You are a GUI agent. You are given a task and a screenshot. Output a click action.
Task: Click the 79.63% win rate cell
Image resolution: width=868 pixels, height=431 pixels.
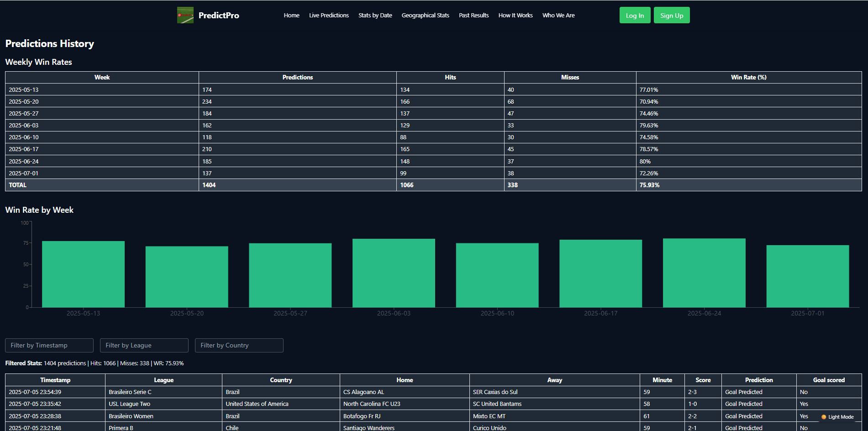coord(749,125)
